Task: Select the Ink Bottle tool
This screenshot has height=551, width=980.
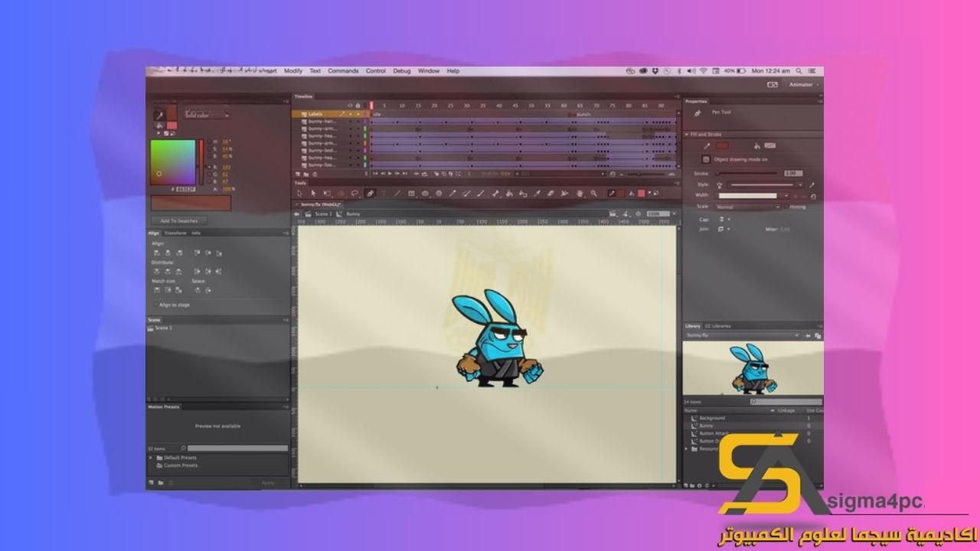Action: coord(523,194)
